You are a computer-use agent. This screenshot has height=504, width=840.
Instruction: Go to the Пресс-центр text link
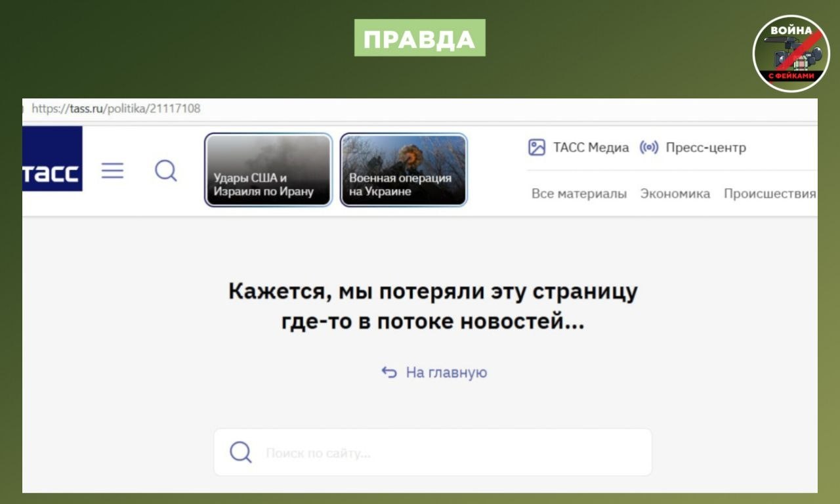[x=705, y=148]
